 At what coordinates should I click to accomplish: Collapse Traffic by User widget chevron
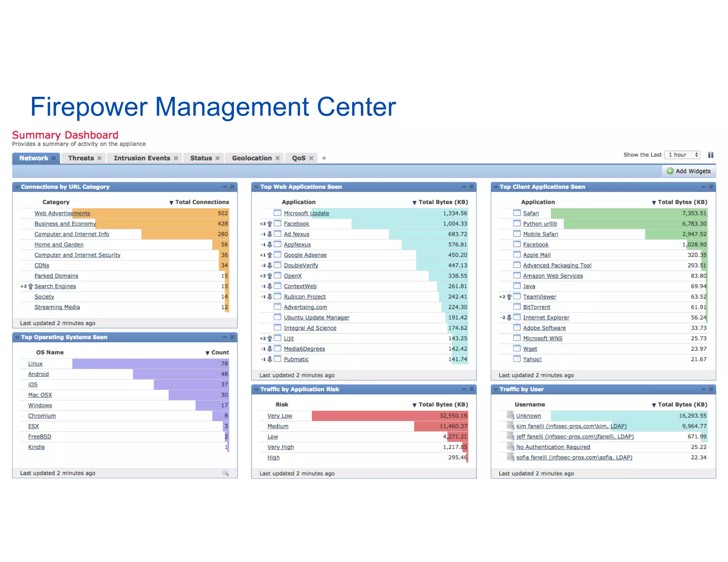tap(496, 389)
